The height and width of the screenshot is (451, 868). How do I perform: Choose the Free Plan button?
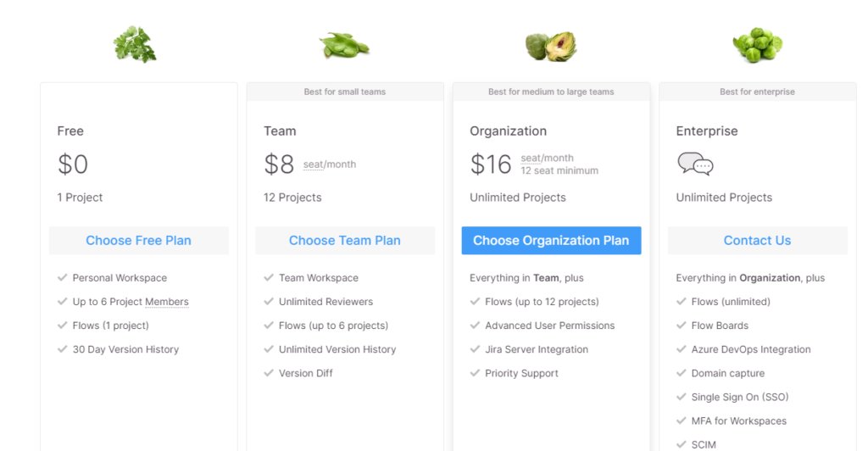point(138,240)
